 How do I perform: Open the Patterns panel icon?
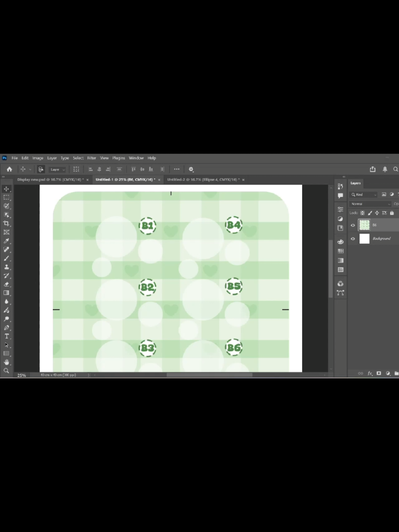[x=340, y=270]
